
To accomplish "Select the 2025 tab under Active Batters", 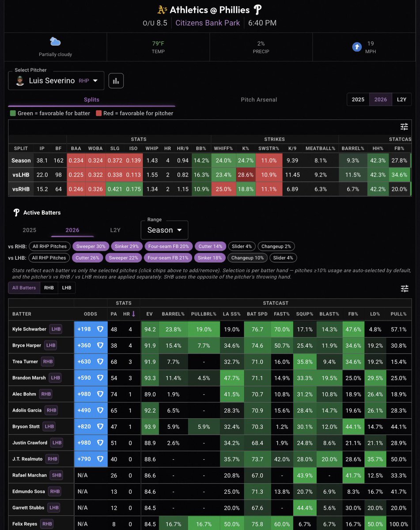I will (30, 230).
